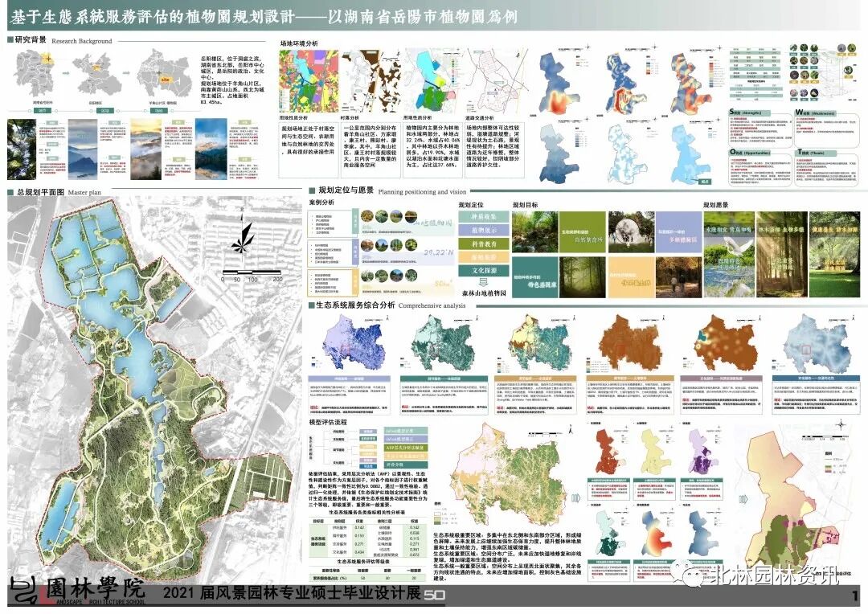Screen dimensions: 868x614
Task: Open the white bird wetland vision photo
Action: coord(727,255)
